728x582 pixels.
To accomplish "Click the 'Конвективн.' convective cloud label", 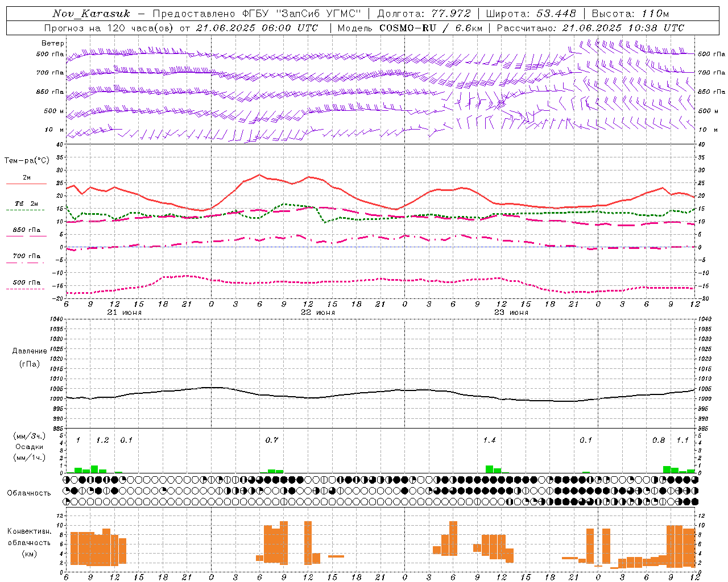I will point(30,531).
